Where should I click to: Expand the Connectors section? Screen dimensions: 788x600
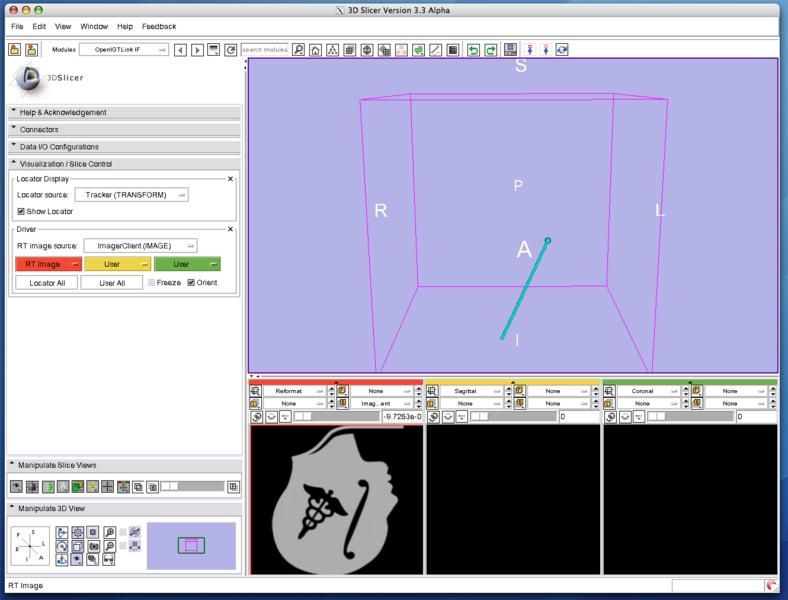tap(124, 129)
